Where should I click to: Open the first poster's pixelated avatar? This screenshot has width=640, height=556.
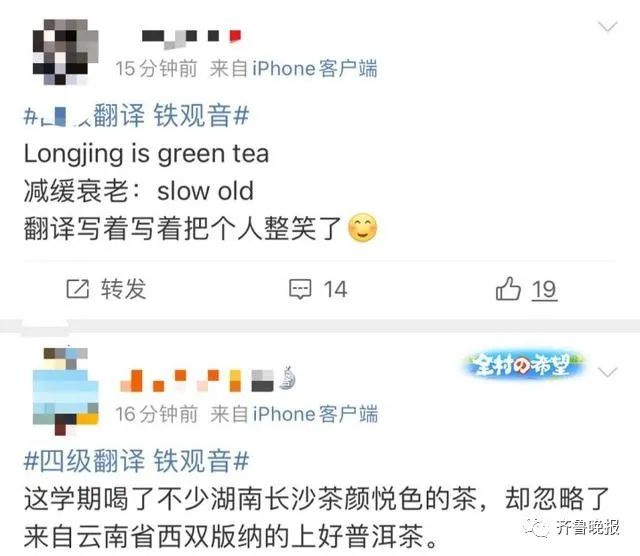tap(66, 52)
